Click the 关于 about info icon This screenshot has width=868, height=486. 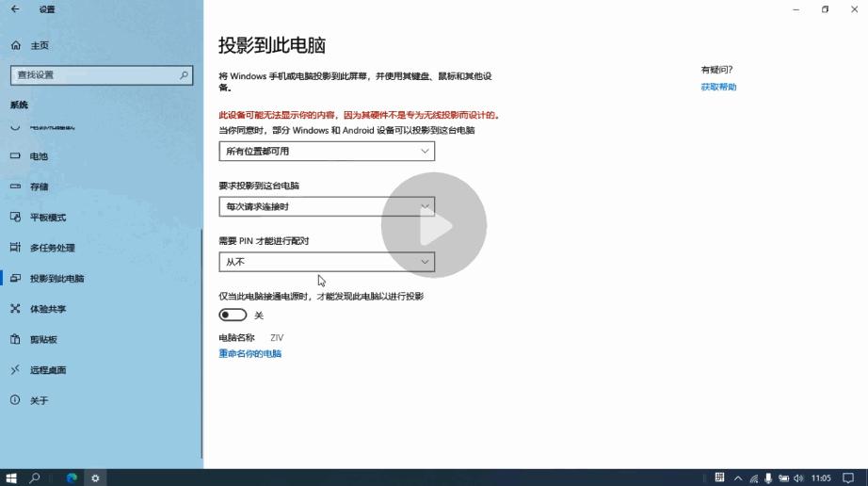(x=15, y=399)
